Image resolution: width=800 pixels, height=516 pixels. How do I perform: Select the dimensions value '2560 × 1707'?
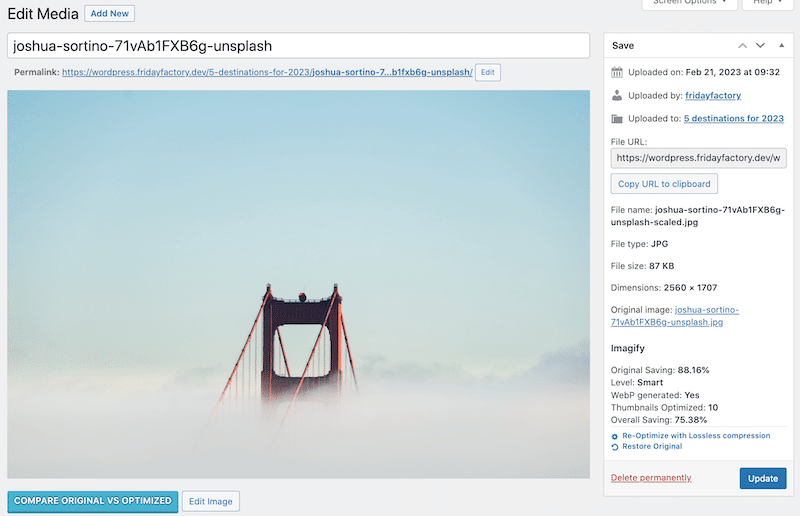[x=690, y=288]
